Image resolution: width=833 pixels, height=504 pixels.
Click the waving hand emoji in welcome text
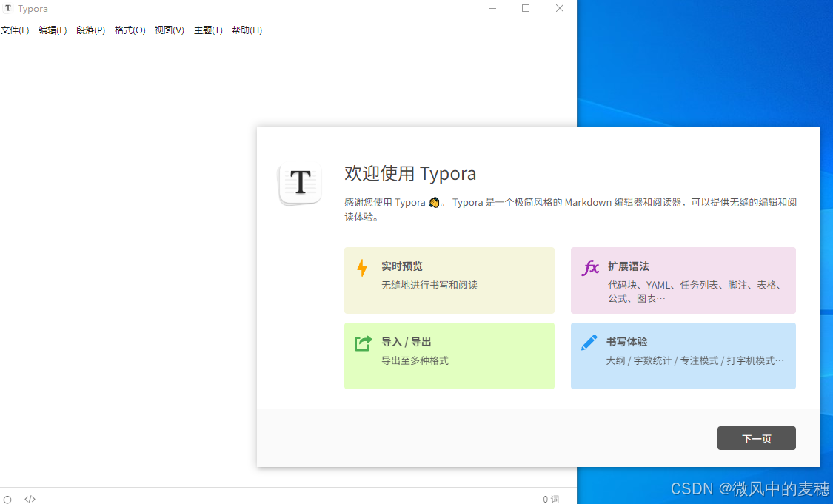click(x=434, y=202)
